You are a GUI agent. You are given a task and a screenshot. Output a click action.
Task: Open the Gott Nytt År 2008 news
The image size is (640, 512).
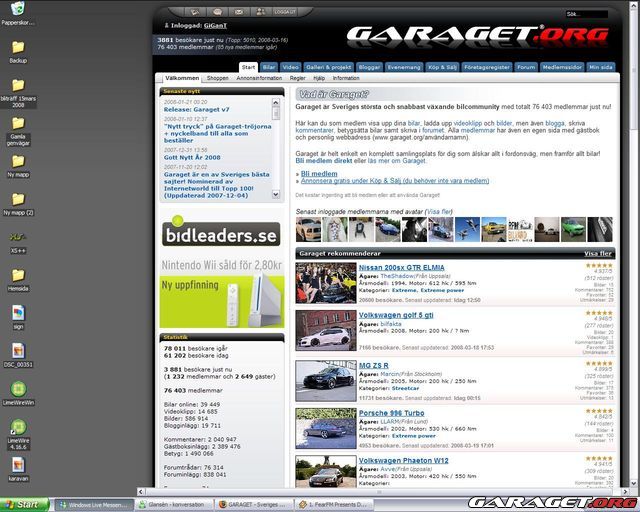point(192,157)
